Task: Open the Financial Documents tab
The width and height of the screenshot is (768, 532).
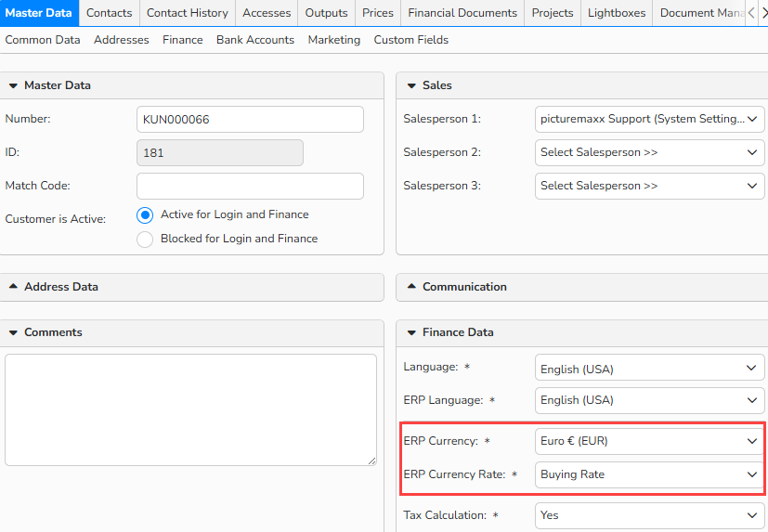Action: (462, 13)
